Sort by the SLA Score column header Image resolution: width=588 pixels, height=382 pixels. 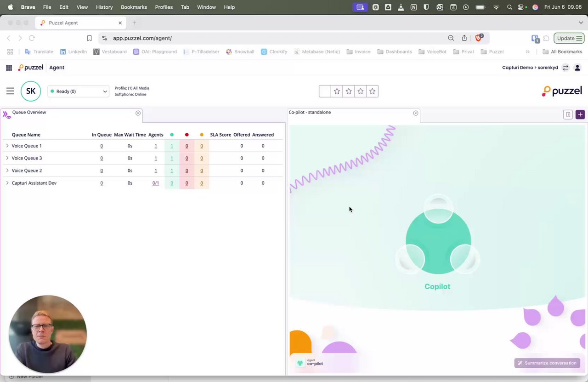[x=220, y=135]
